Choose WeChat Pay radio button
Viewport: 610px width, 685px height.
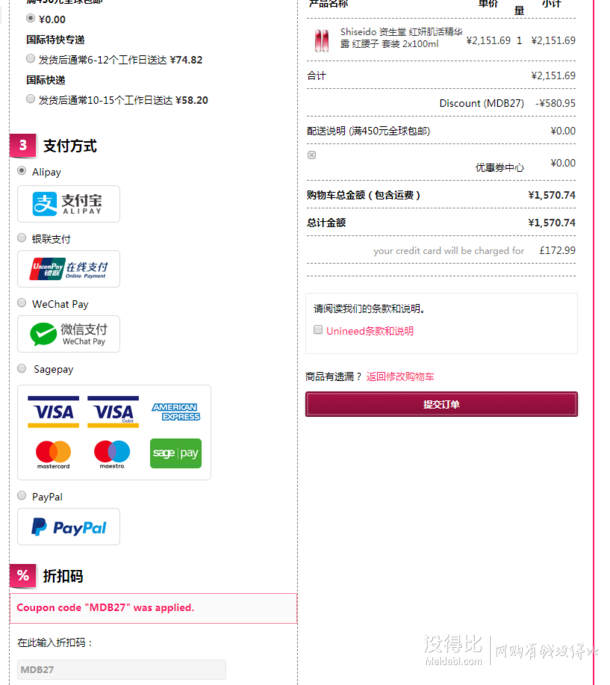21,303
